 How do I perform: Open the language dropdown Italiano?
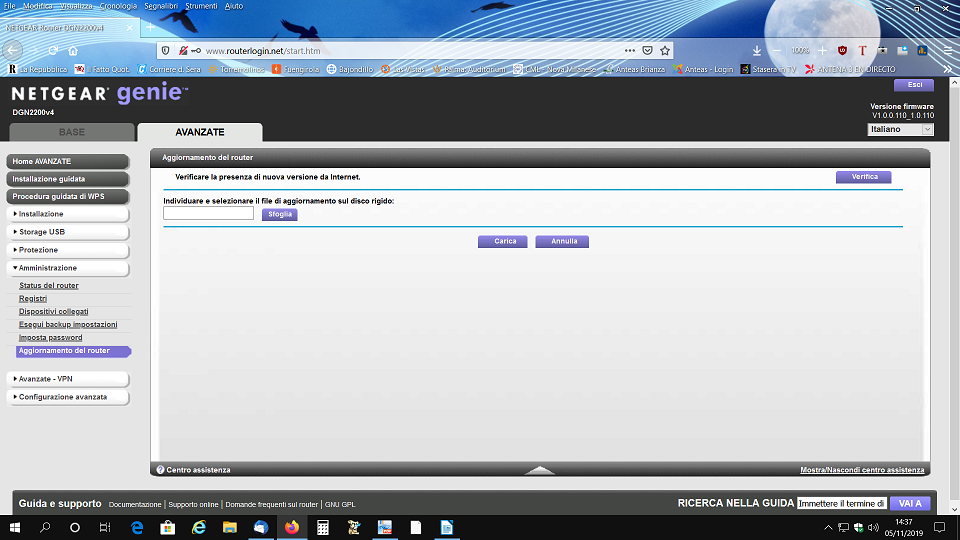coord(900,129)
